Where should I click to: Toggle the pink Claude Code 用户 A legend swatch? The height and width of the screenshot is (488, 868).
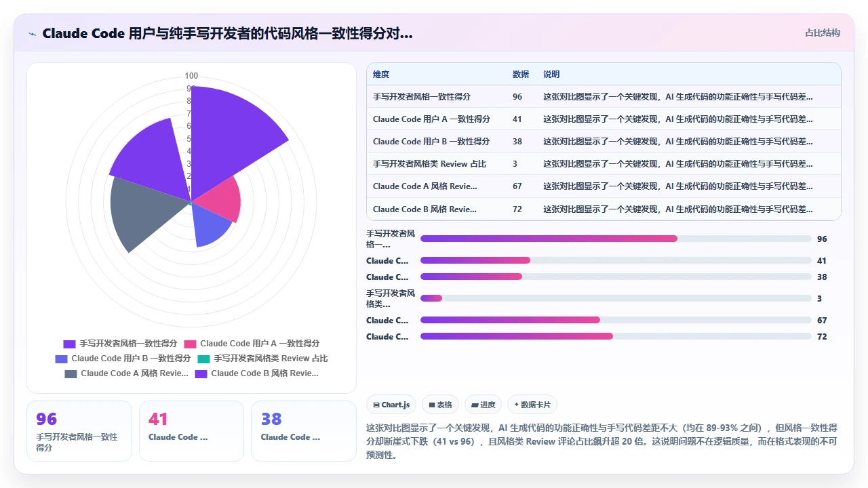tap(190, 344)
